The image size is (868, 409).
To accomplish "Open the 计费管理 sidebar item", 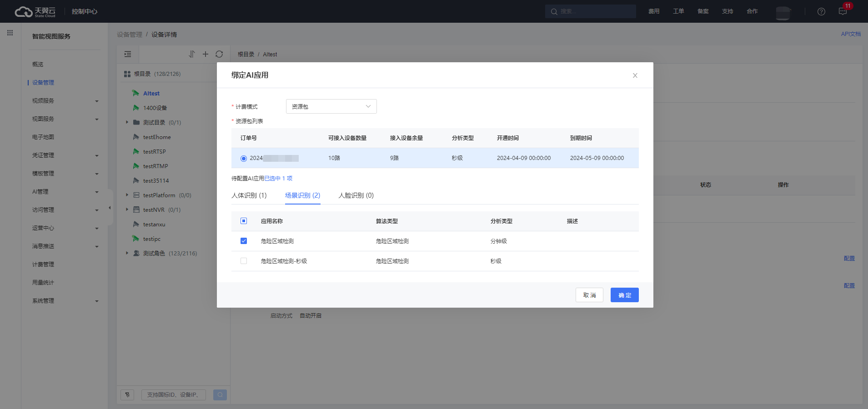I will pos(43,264).
